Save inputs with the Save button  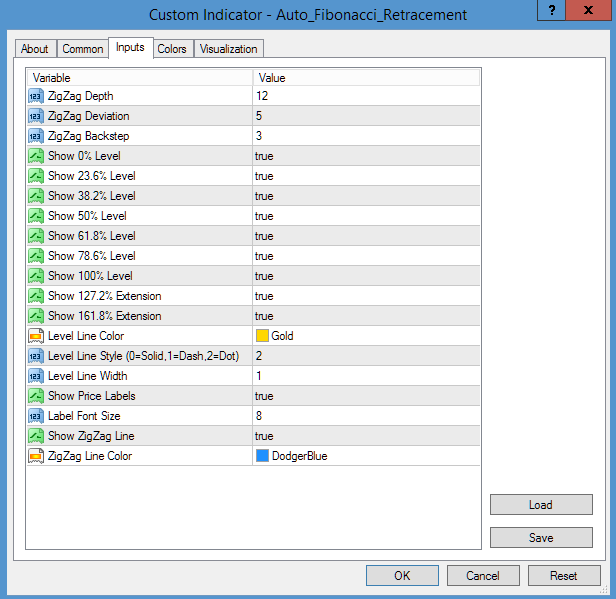541,538
